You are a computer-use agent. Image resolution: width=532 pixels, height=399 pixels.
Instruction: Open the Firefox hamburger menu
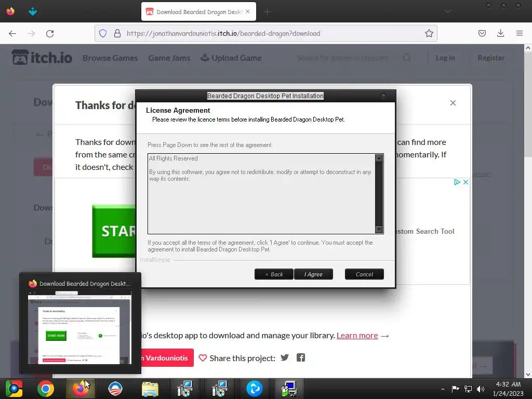click(520, 33)
